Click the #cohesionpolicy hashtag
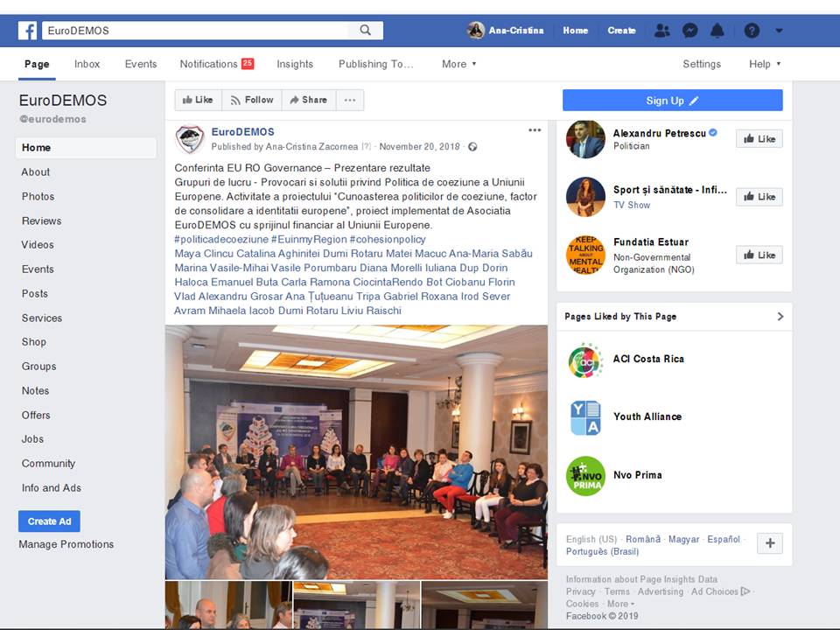Screen dimensions: 840x630 pos(388,240)
